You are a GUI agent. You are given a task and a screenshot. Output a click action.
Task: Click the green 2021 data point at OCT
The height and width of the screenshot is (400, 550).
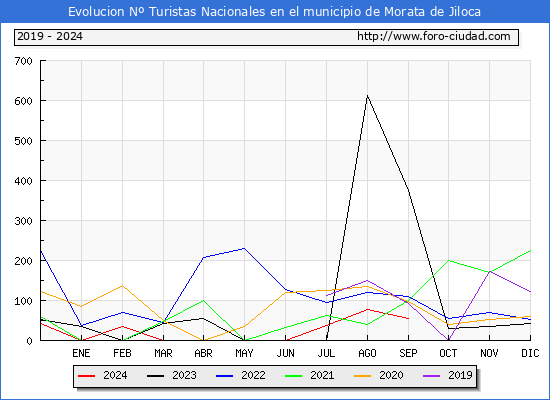(449, 260)
